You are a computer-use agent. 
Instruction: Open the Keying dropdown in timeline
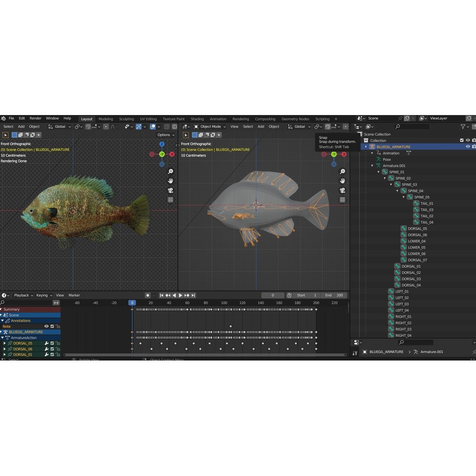point(44,295)
